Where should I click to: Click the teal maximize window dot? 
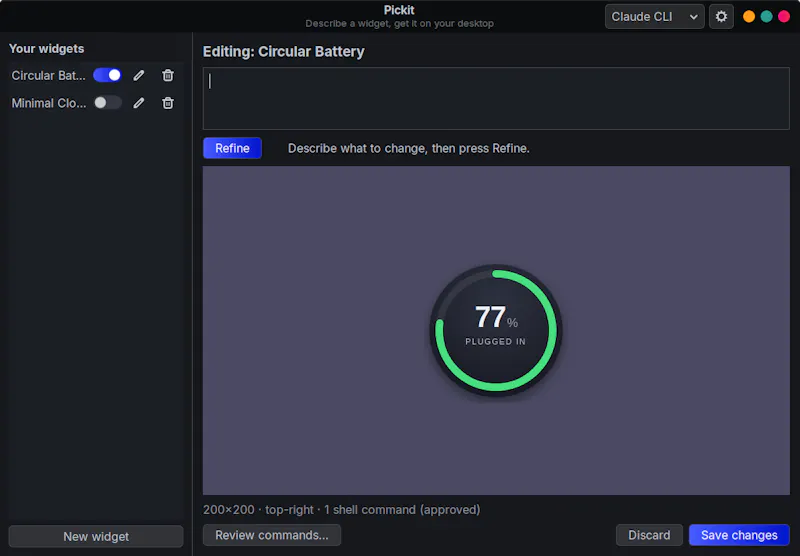click(766, 17)
